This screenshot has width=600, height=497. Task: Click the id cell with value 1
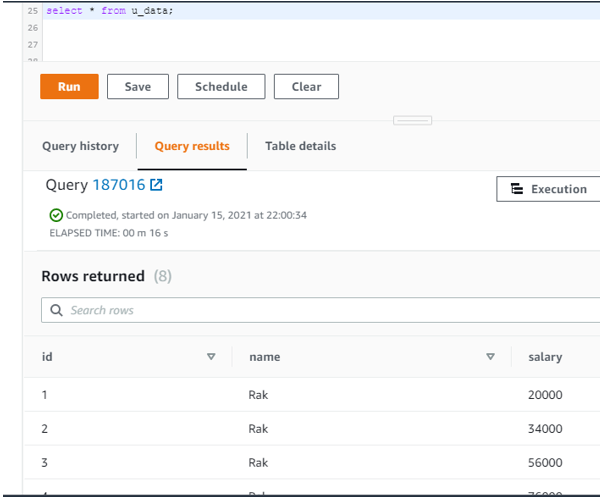(44, 394)
